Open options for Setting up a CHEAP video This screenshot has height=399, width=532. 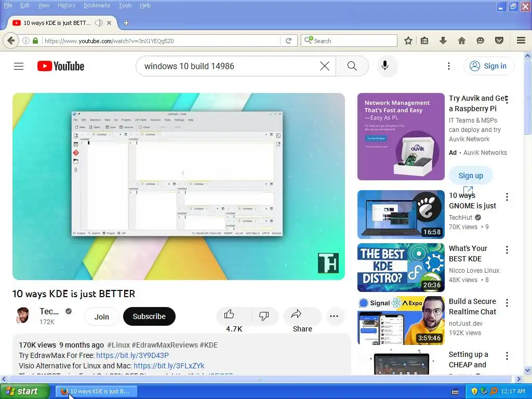(507, 355)
